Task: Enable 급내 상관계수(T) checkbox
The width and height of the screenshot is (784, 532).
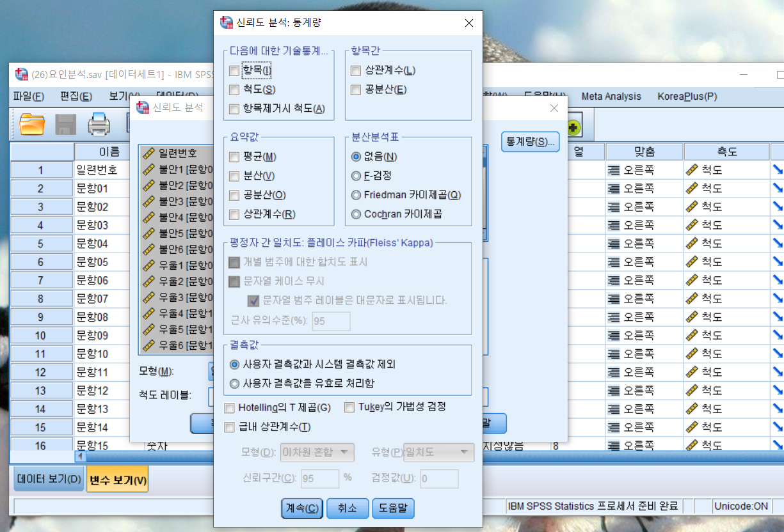Action: coord(229,426)
